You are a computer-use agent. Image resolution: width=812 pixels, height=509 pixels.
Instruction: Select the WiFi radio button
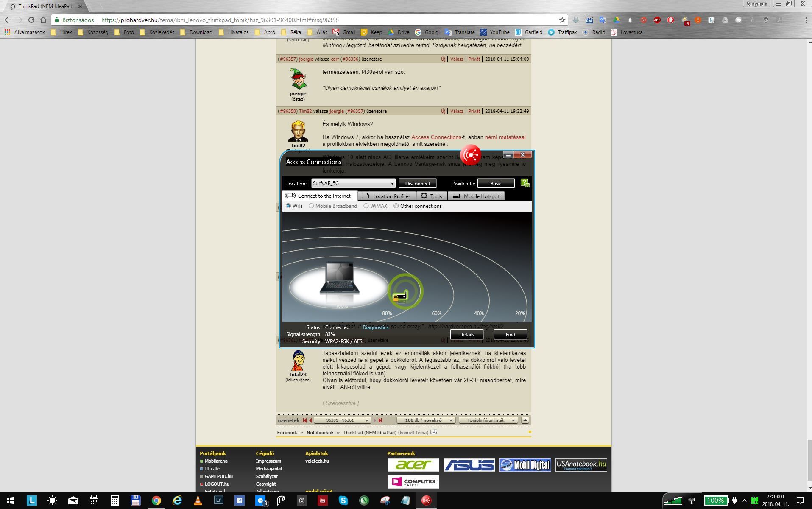pyautogui.click(x=288, y=206)
